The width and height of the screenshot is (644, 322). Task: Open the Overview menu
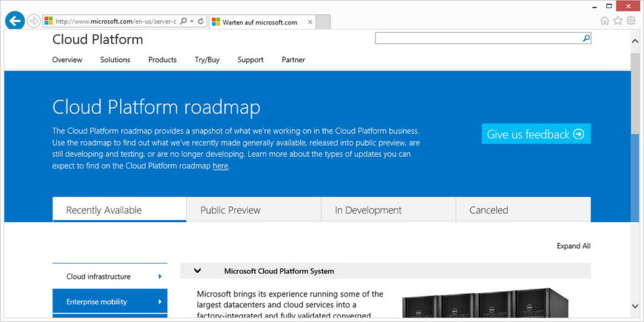[x=67, y=60]
